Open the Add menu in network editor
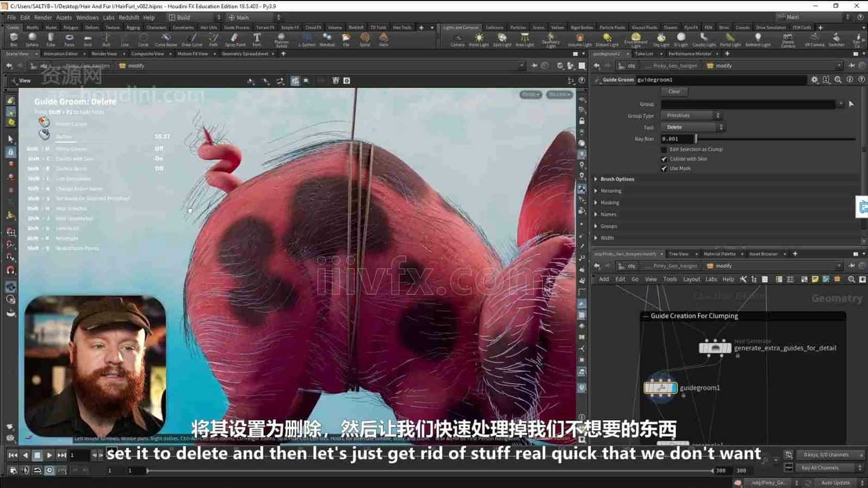 [x=604, y=279]
